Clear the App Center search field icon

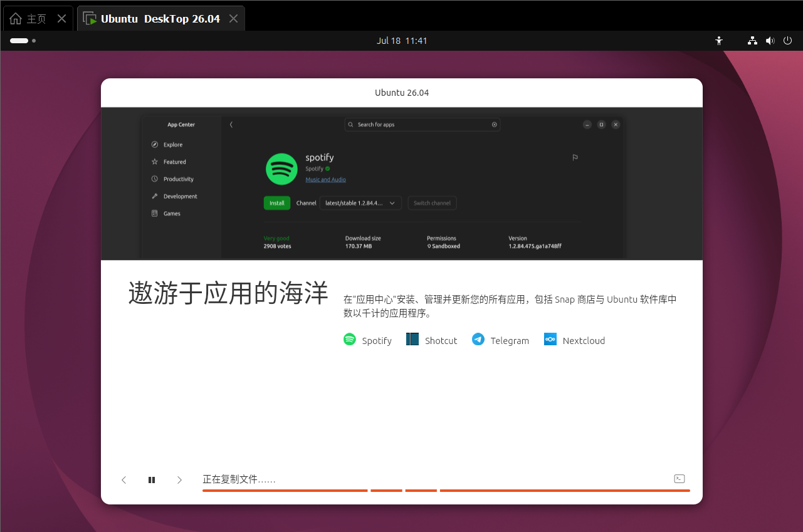pos(494,125)
